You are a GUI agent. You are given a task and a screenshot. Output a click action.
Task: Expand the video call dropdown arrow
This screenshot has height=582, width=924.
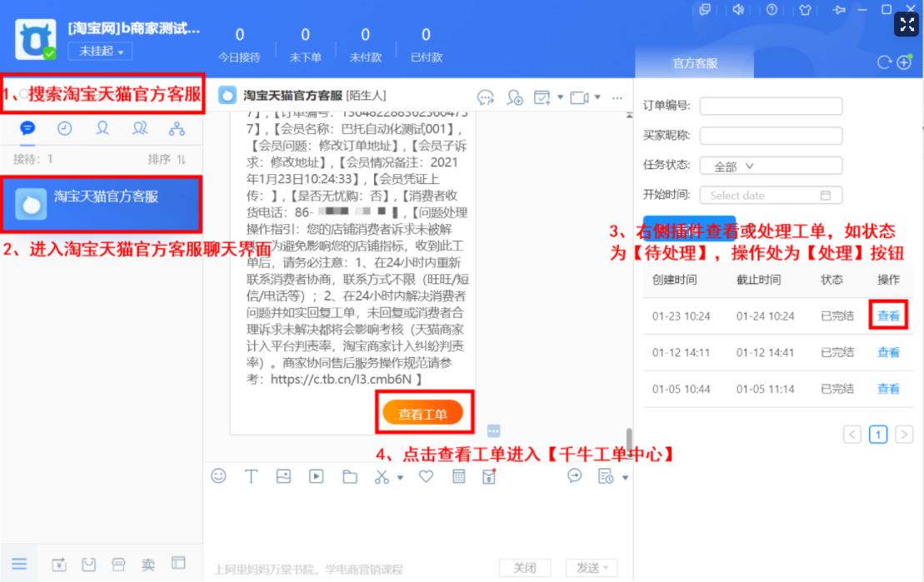[597, 97]
